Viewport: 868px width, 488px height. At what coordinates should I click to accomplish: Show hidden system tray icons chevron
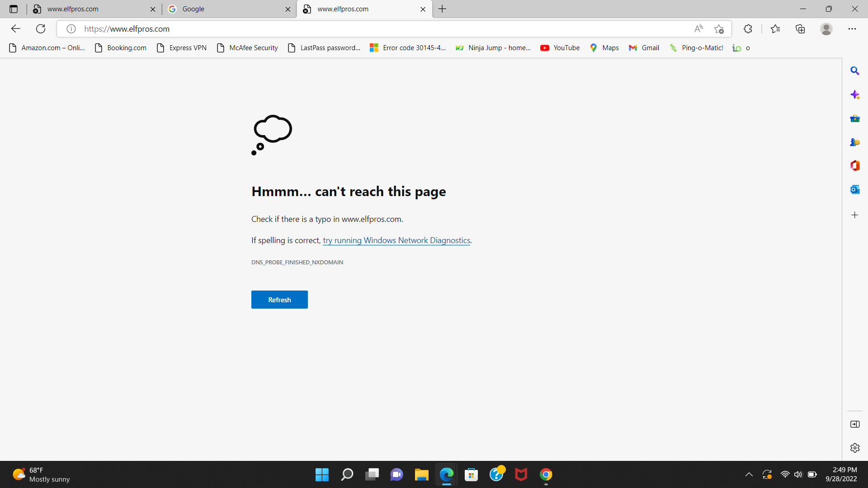tap(749, 474)
